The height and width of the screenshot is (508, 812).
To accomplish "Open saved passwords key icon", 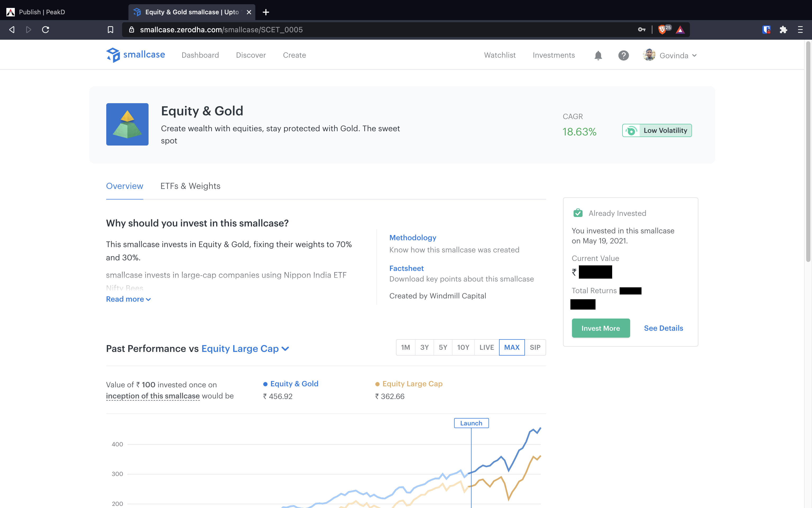I will click(642, 30).
